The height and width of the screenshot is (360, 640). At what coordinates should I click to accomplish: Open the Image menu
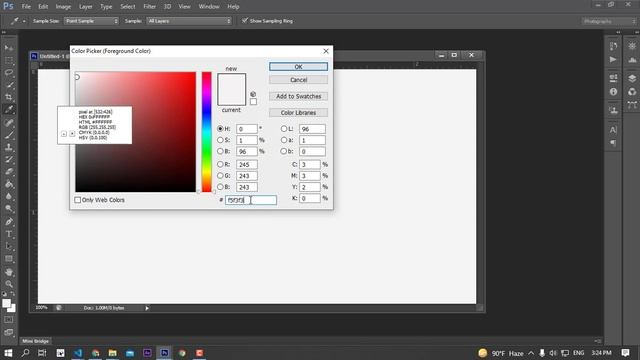click(63, 7)
